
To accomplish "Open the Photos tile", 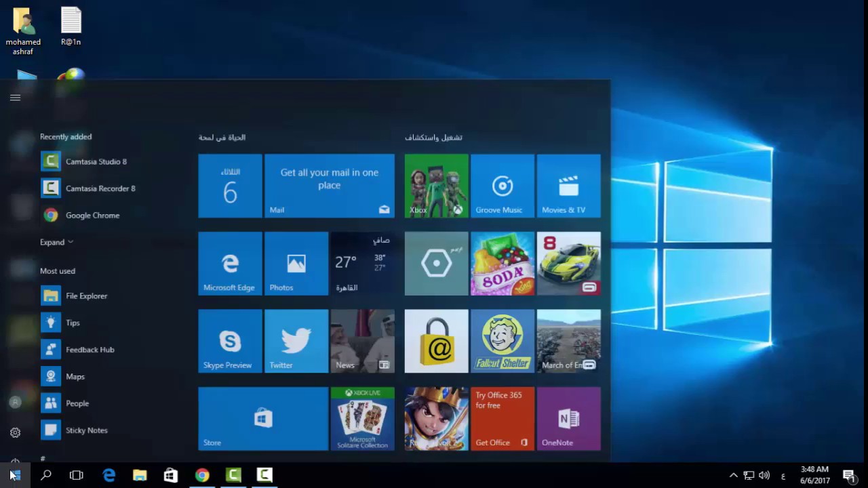I will click(x=296, y=264).
